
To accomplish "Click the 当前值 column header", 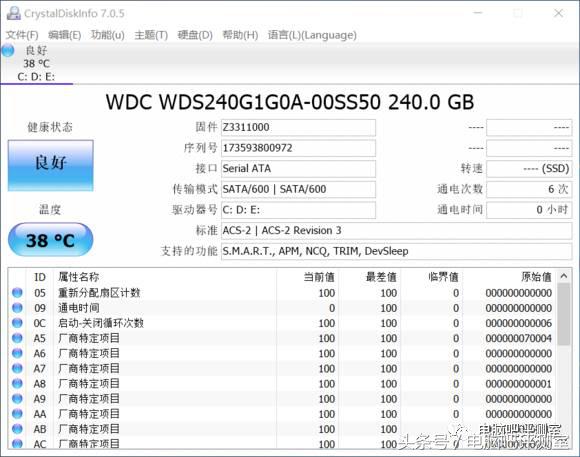I will click(307, 277).
